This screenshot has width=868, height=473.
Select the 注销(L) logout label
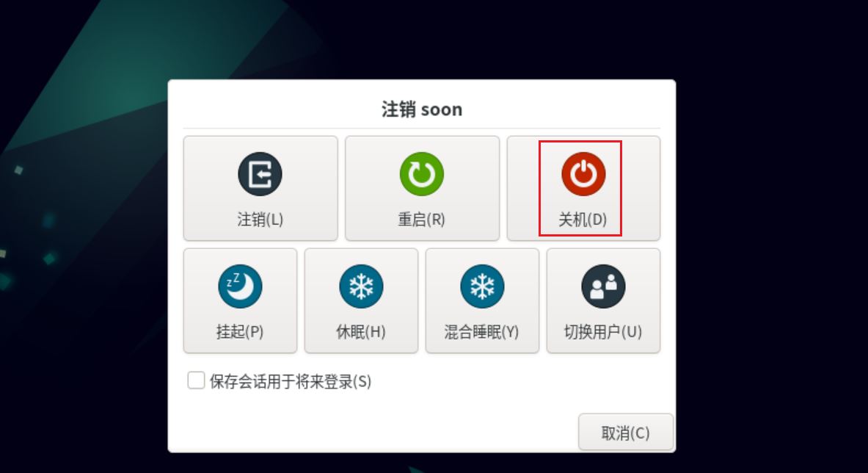(x=260, y=220)
